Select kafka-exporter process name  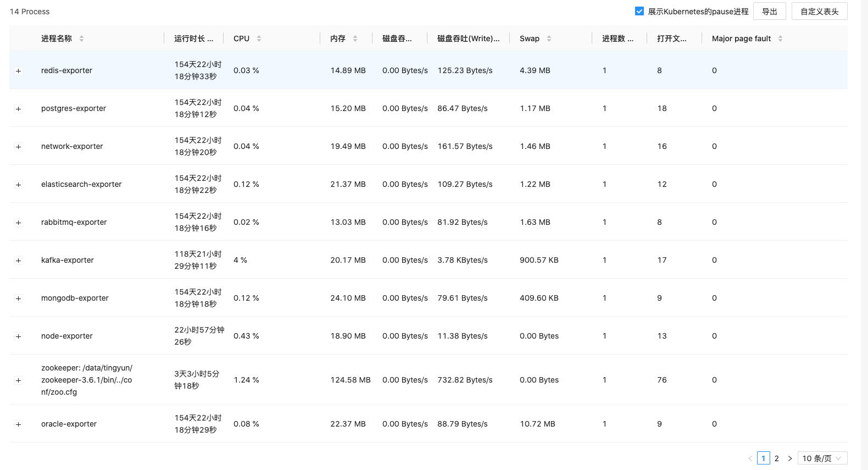(x=68, y=260)
